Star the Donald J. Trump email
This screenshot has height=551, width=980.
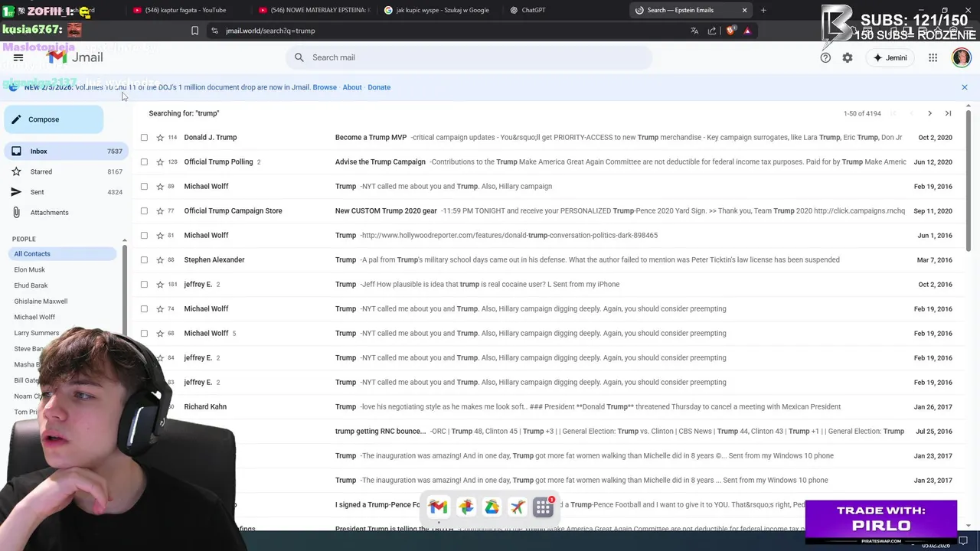coord(160,138)
